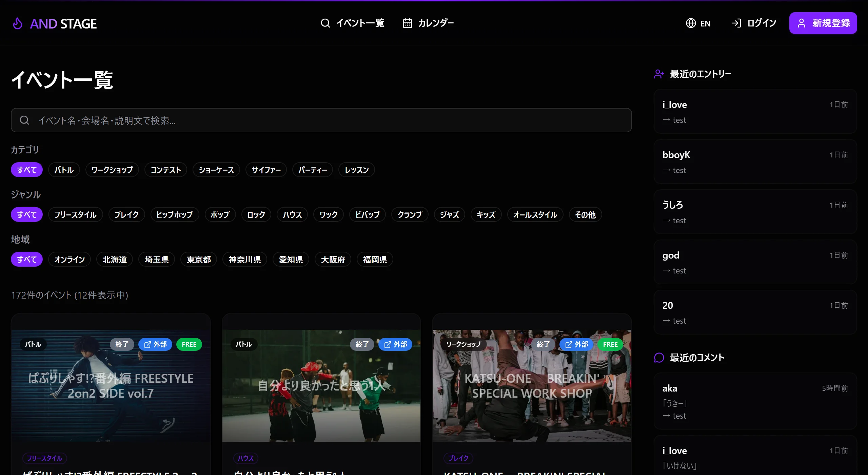The width and height of the screenshot is (868, 475).
Task: Click the AND STAGE flame logo icon
Action: [18, 24]
